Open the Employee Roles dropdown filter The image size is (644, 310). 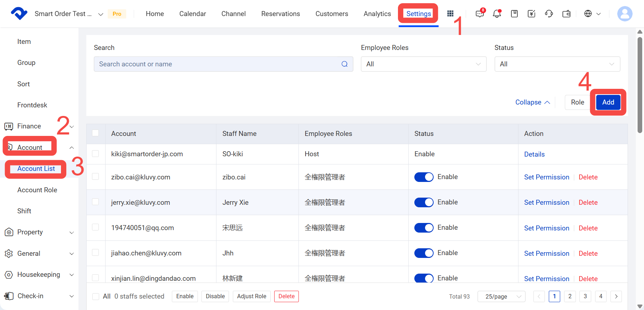424,64
